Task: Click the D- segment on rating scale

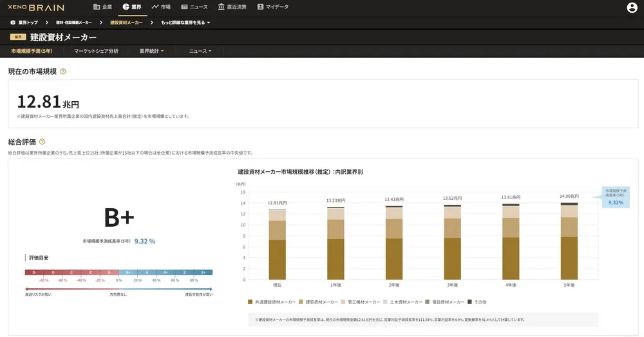Action: [35, 273]
